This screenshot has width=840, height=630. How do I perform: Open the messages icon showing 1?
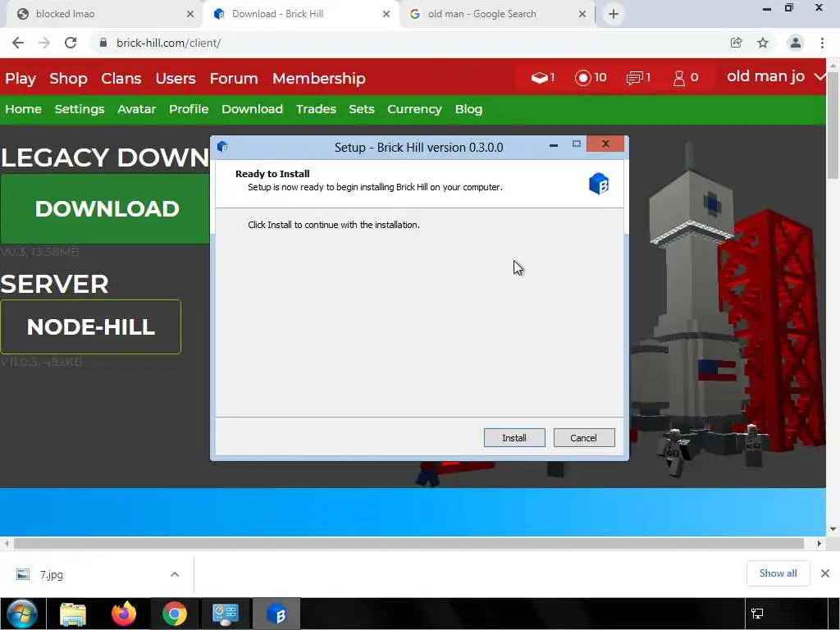(638, 78)
